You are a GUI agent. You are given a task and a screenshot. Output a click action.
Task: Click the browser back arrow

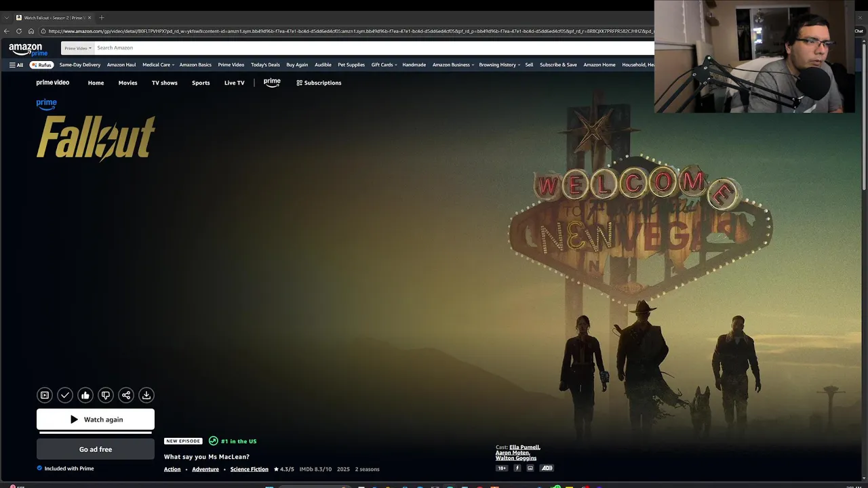7,31
